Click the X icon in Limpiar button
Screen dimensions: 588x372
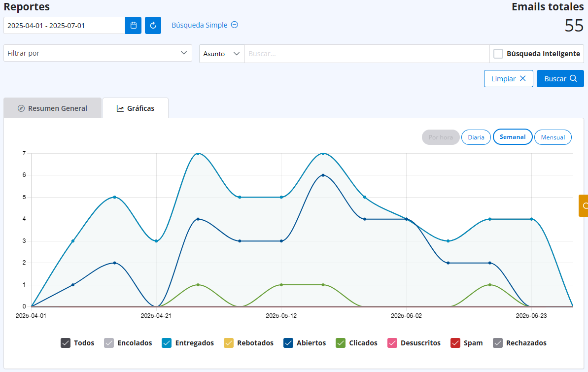[x=523, y=78]
